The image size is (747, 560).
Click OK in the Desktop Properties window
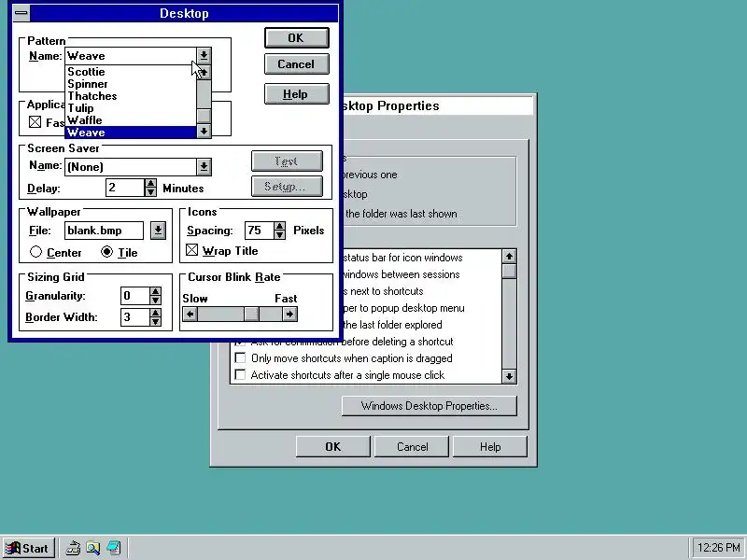coord(333,447)
